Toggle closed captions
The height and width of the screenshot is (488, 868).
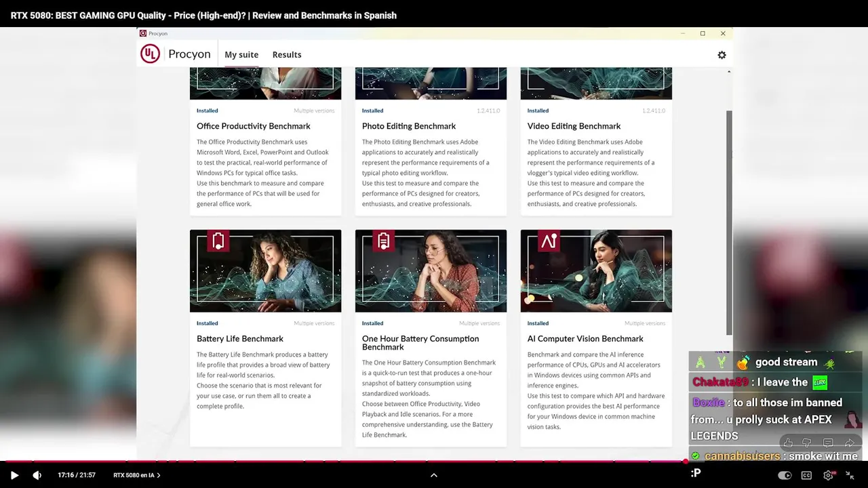pyautogui.click(x=806, y=475)
